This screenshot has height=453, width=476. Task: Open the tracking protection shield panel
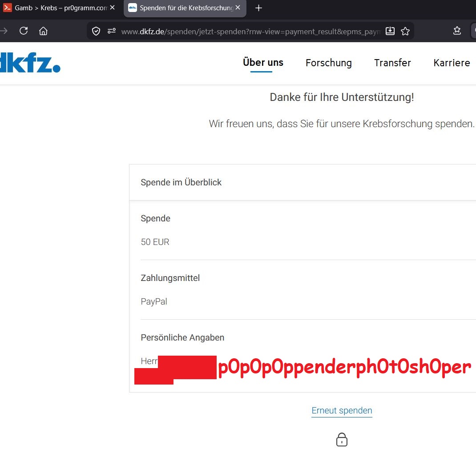pyautogui.click(x=96, y=31)
